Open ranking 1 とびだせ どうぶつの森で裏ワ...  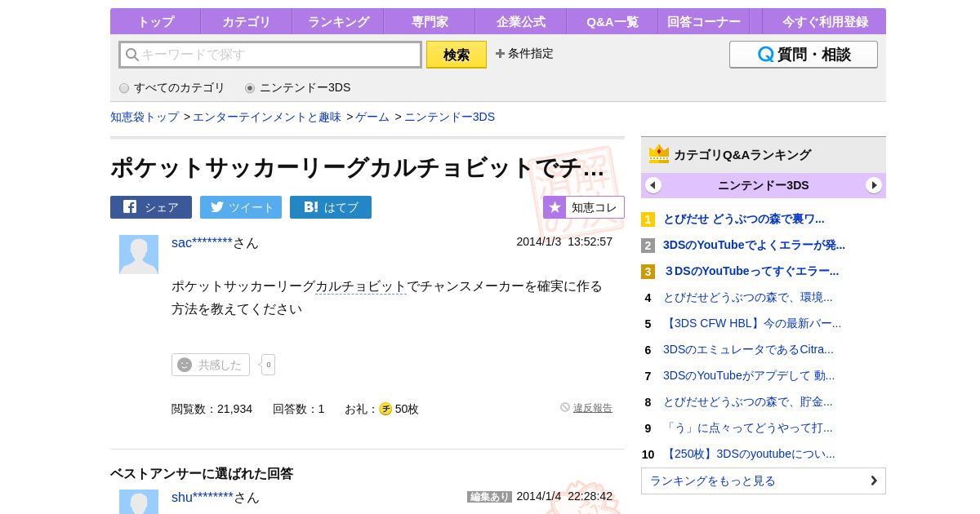tap(743, 219)
